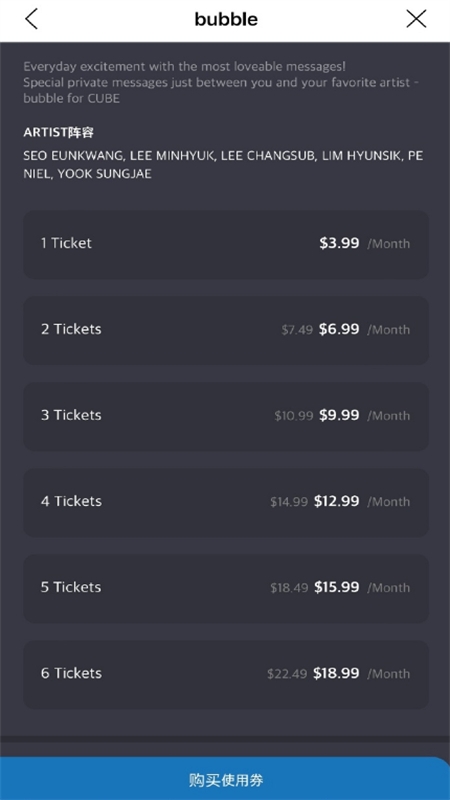Choose the 5 Tickets option
This screenshot has width=450, height=800.
226,588
